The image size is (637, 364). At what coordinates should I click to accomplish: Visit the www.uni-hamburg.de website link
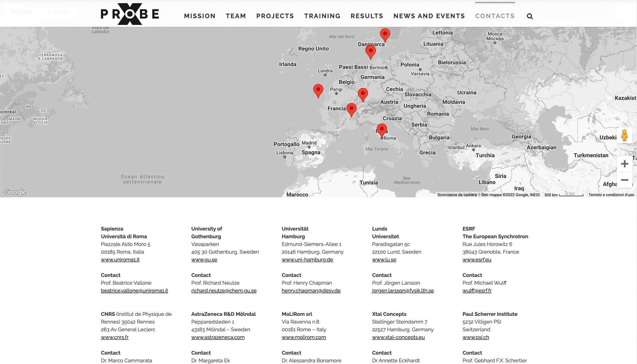[x=307, y=260]
